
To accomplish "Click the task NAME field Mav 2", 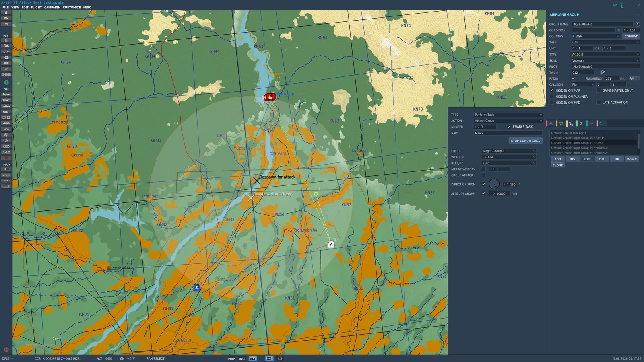I will 508,133.
